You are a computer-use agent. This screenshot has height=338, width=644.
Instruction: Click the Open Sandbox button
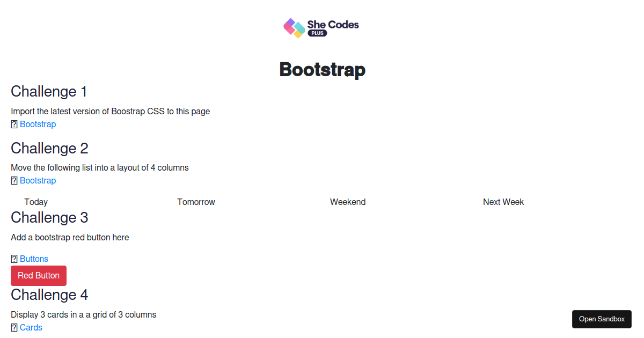pyautogui.click(x=602, y=319)
